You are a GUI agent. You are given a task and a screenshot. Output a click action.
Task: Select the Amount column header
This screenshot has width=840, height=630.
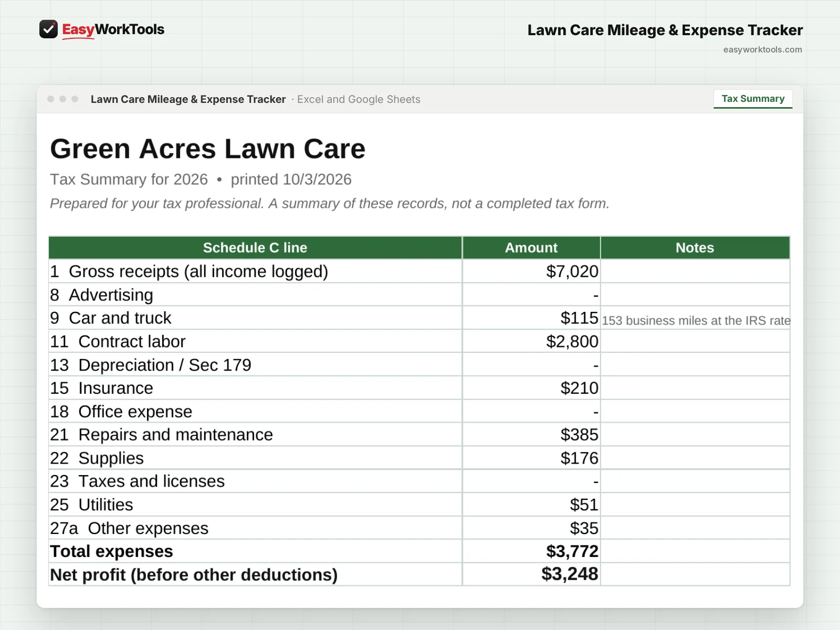pos(531,248)
